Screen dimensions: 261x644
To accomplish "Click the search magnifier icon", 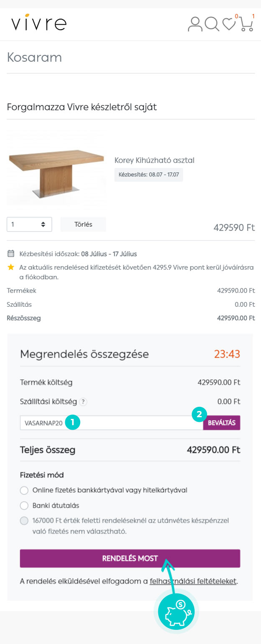I will [212, 24].
